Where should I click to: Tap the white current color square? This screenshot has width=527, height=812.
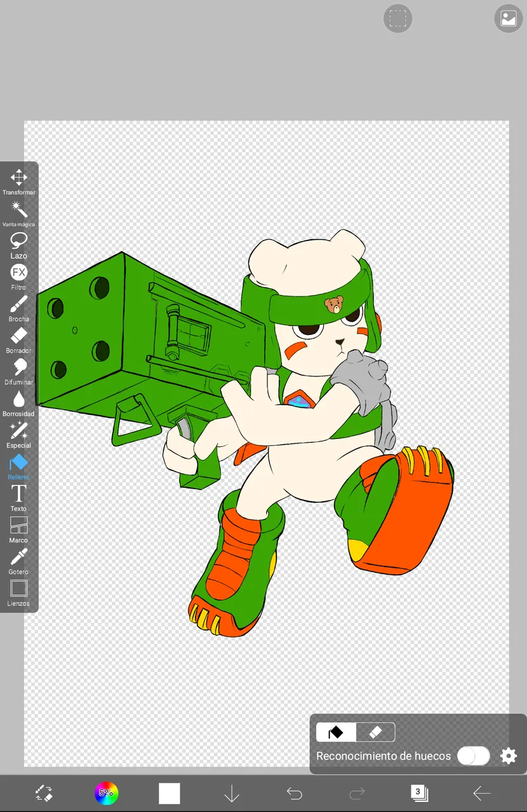[170, 793]
